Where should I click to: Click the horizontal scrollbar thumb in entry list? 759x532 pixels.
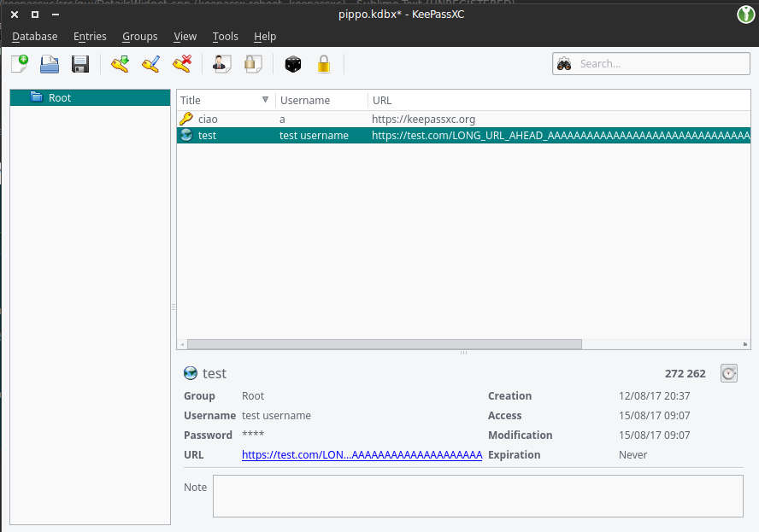[x=385, y=344]
